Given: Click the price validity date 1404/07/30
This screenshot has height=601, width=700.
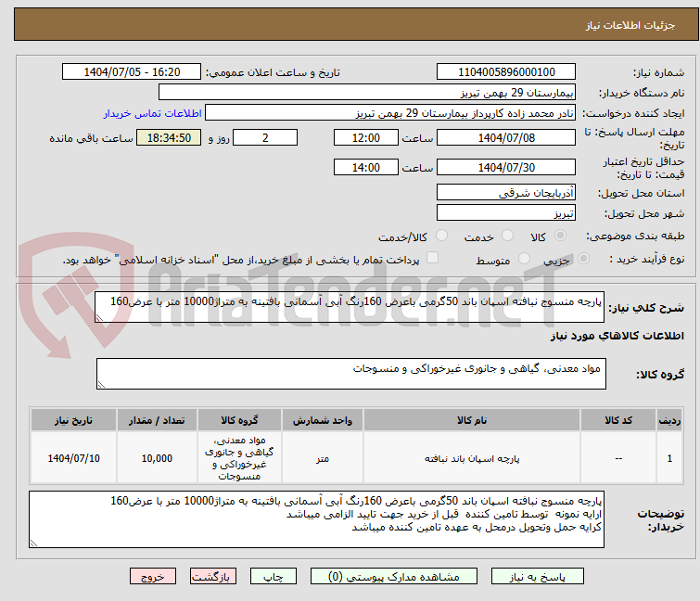Looking at the screenshot, I should [506, 167].
